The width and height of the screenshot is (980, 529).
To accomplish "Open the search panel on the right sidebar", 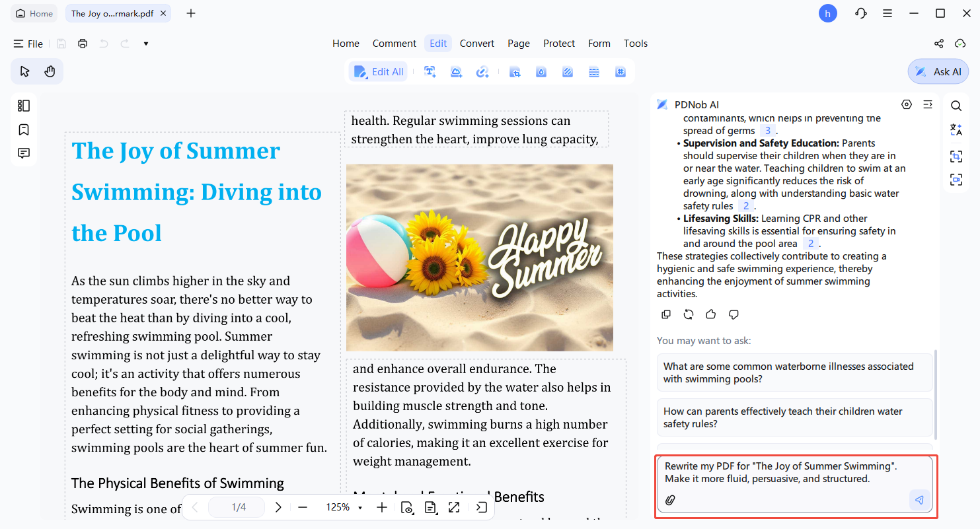I will [x=956, y=106].
